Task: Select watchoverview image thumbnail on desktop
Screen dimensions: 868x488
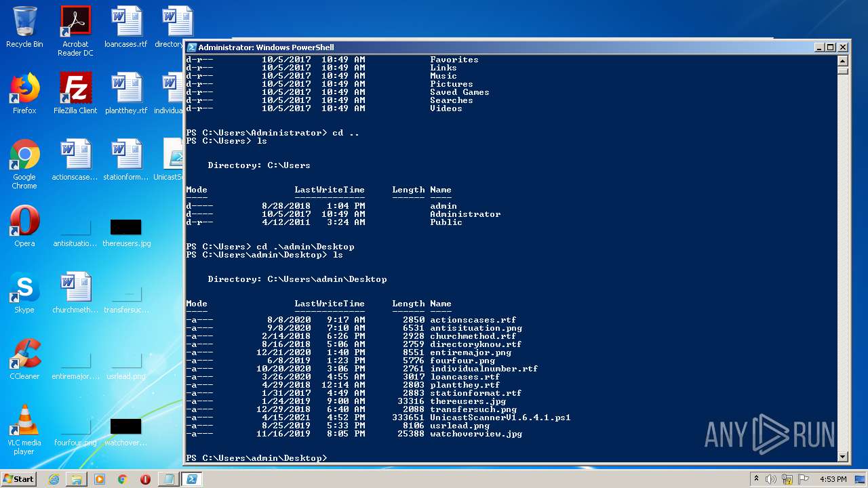Action: coord(126,432)
